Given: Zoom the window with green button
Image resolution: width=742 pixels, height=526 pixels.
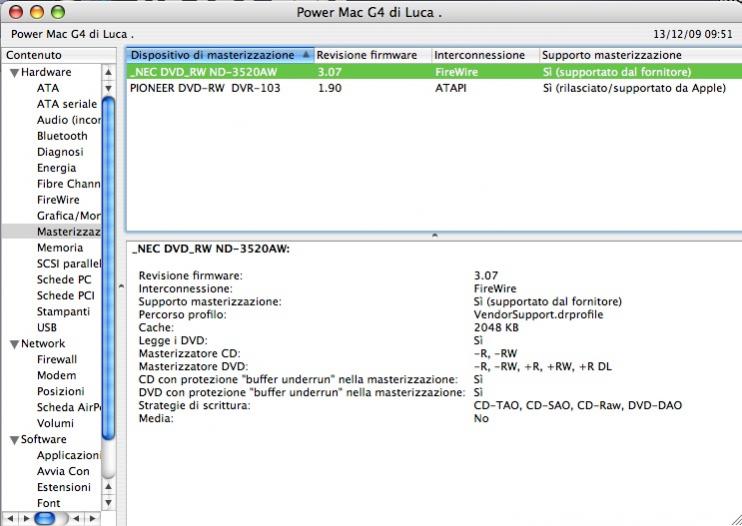Looking at the screenshot, I should [58, 12].
